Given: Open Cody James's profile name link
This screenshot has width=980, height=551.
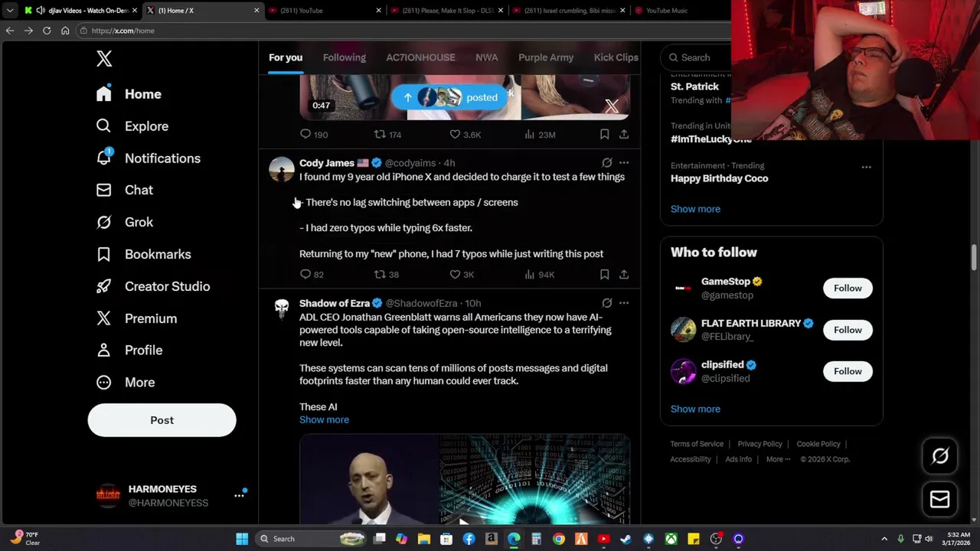Looking at the screenshot, I should [x=327, y=163].
